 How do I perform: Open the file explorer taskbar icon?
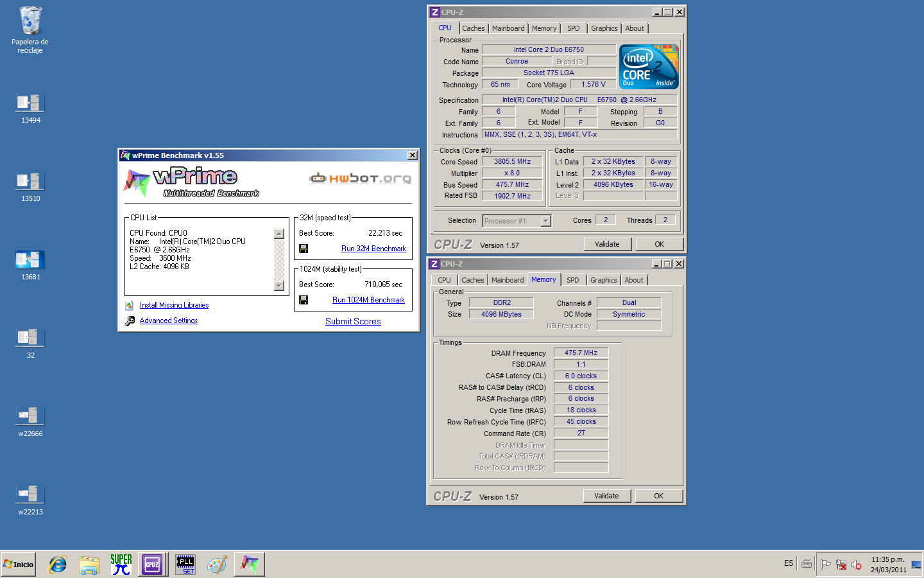(89, 565)
